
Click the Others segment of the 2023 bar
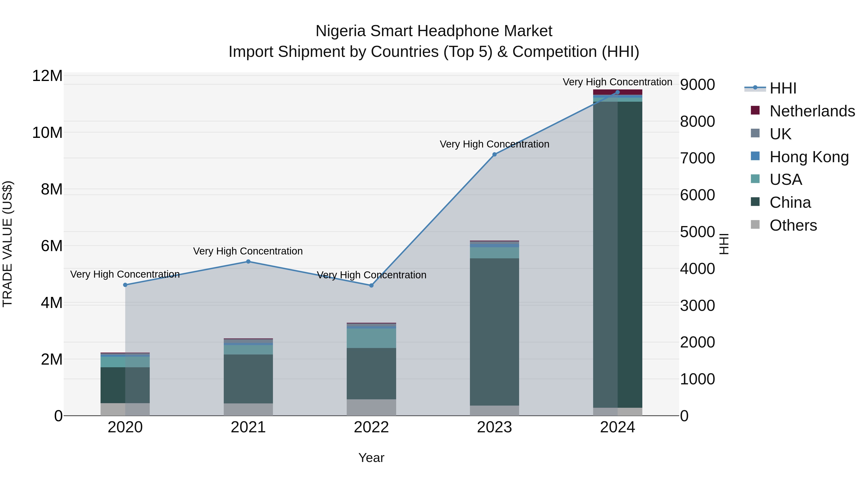(494, 411)
